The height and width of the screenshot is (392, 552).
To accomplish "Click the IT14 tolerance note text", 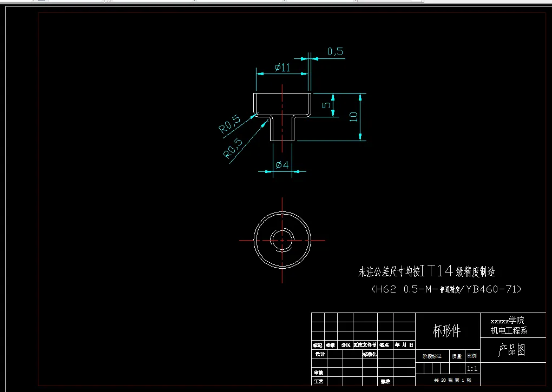I will 426,271.
